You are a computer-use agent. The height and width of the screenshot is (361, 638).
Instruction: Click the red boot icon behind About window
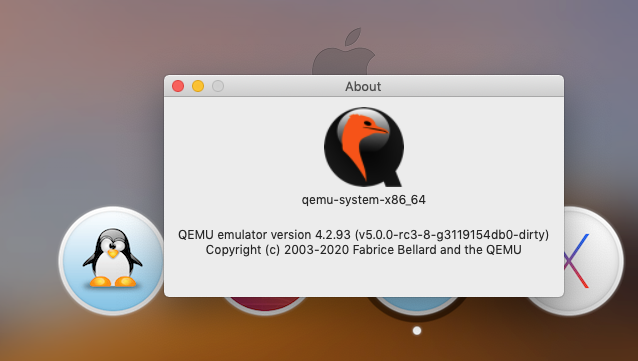[x=265, y=306]
